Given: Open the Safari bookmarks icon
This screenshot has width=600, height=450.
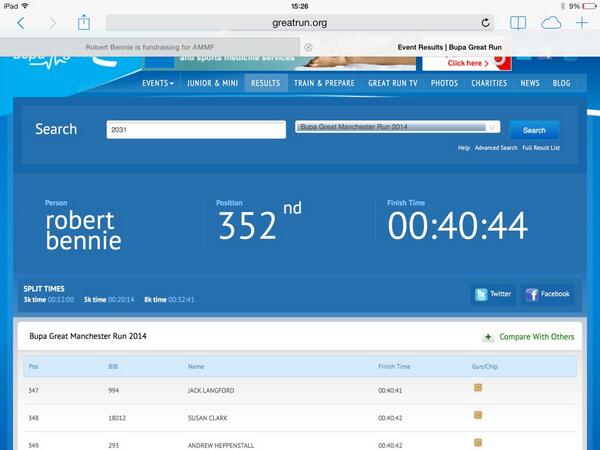Looking at the screenshot, I should point(518,23).
